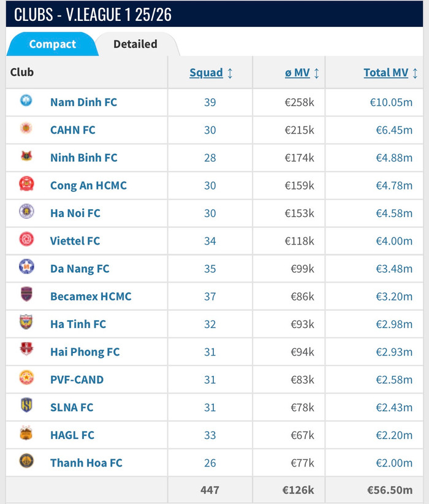The height and width of the screenshot is (504, 429).
Task: Click the Becamex HCMC club crest
Action: pos(26,295)
